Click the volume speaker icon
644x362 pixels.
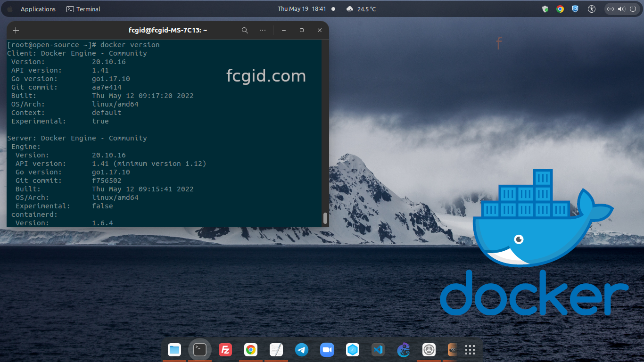click(x=621, y=9)
